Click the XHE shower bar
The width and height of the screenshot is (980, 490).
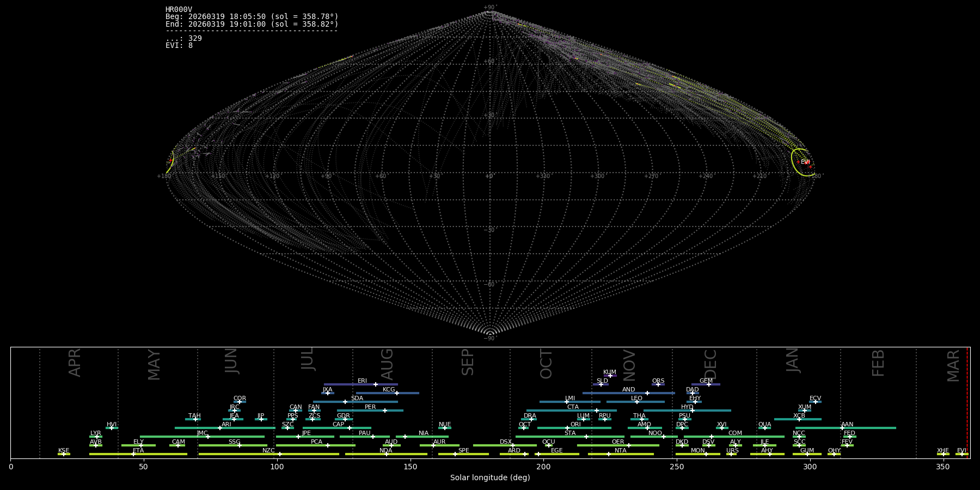click(943, 454)
